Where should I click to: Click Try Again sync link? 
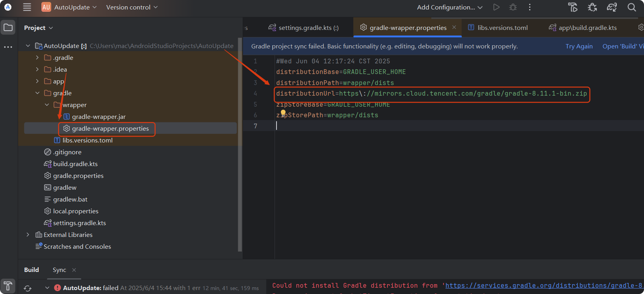pyautogui.click(x=579, y=46)
